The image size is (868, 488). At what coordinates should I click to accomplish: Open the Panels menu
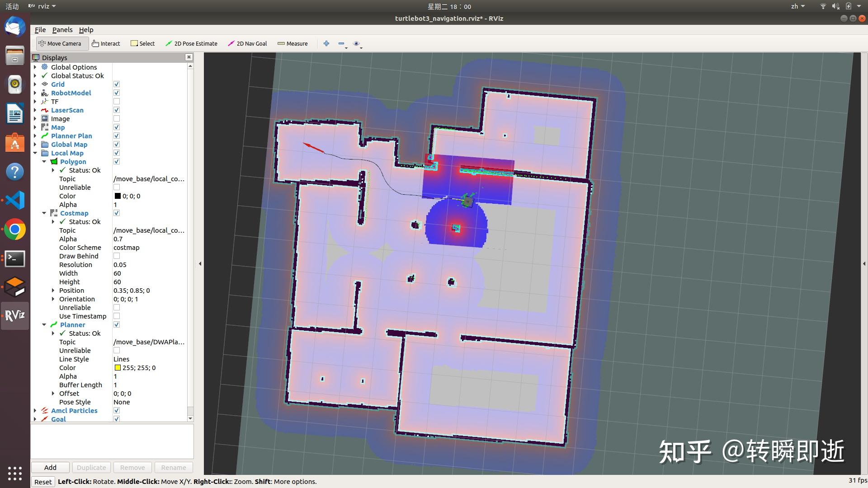click(62, 30)
